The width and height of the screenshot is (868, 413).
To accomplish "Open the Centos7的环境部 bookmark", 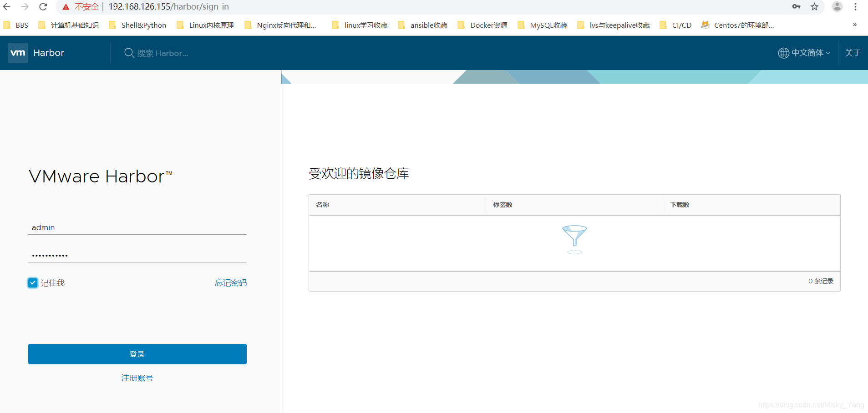I will pos(737,25).
